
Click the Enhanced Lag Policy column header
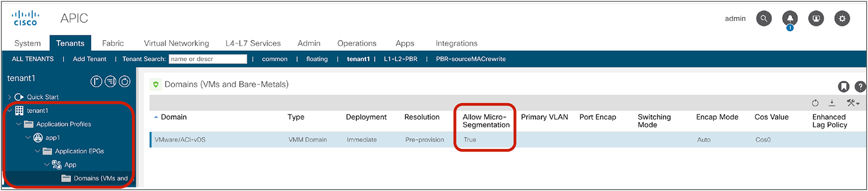[x=829, y=121]
